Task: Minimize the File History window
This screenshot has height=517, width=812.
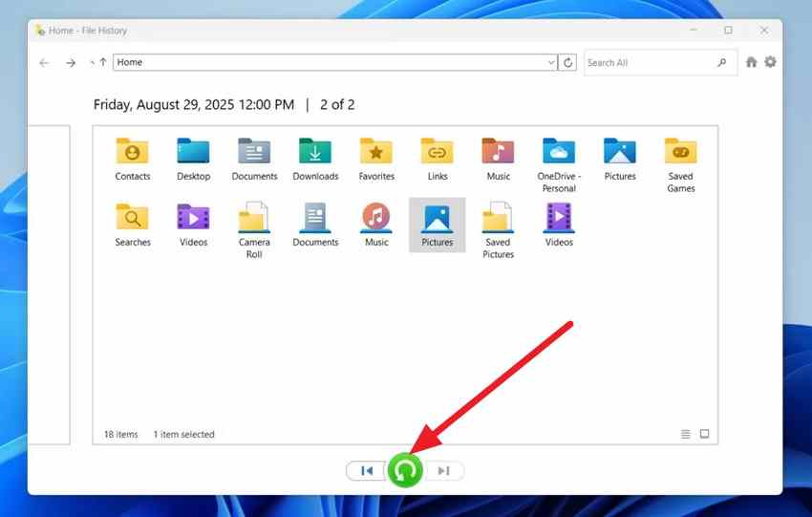Action: point(694,30)
